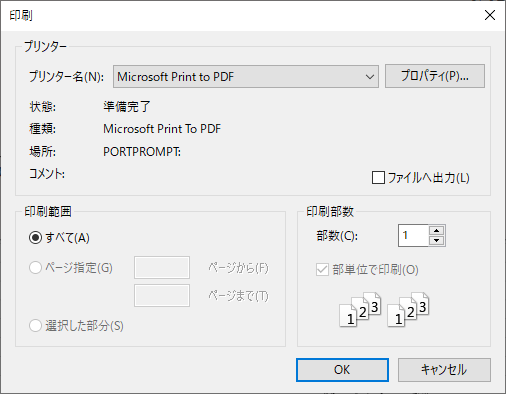
Task: Open printer プロパティ(P)... button
Action: 435,76
